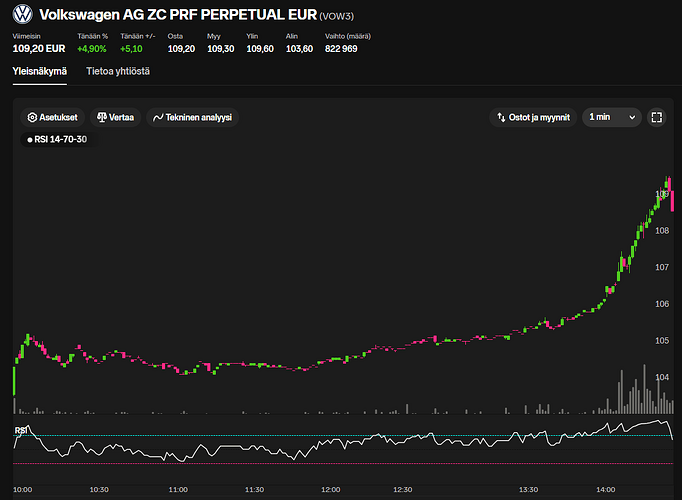Select the RSI 14-70-30 indicator chip
This screenshot has height=500, width=682.
click(x=57, y=140)
